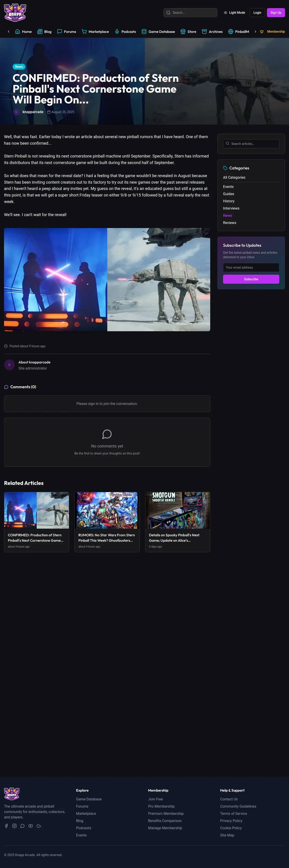Open the Contact Us footer link

click(229, 799)
